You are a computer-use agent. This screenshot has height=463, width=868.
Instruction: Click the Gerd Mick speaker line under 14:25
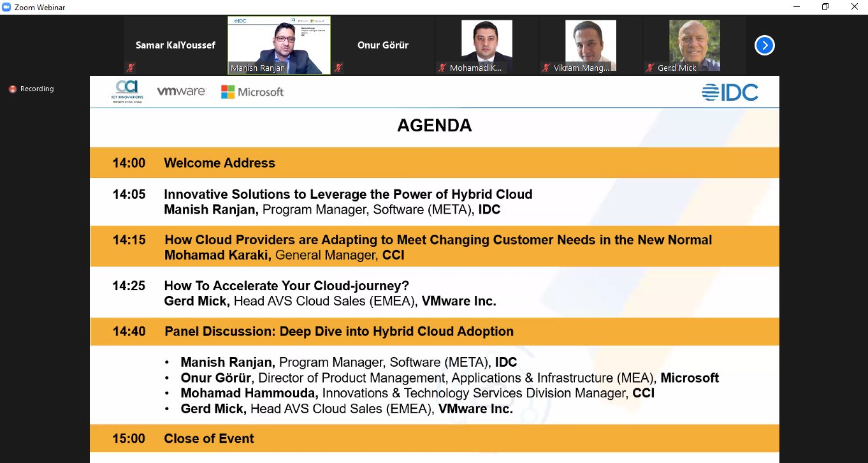(x=330, y=301)
